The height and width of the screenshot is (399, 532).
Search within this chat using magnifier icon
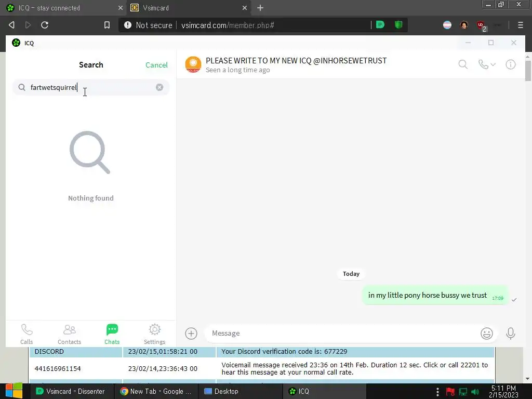pos(463,64)
